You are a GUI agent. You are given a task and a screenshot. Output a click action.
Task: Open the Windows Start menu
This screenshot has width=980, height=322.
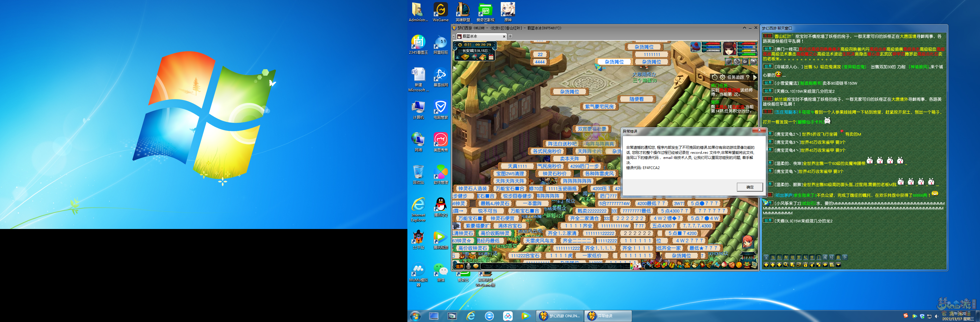(415, 316)
